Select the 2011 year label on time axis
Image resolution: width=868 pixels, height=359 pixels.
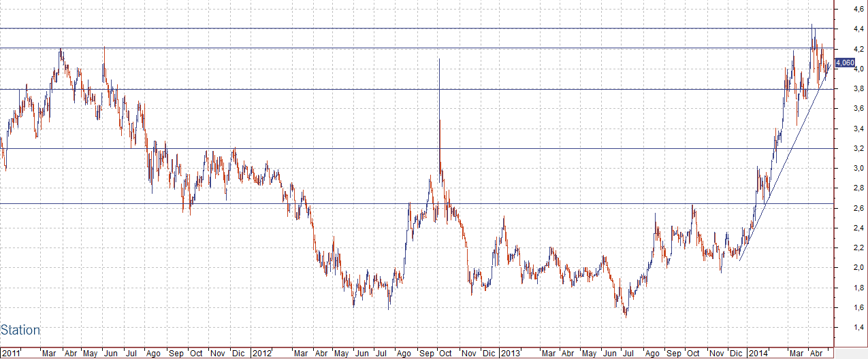point(12,354)
